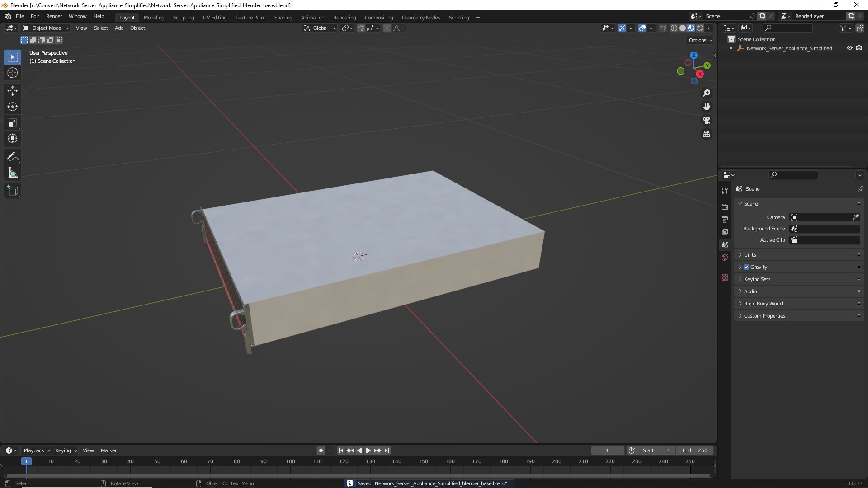
Task: Select the Annotate pencil tool
Action: click(x=13, y=157)
